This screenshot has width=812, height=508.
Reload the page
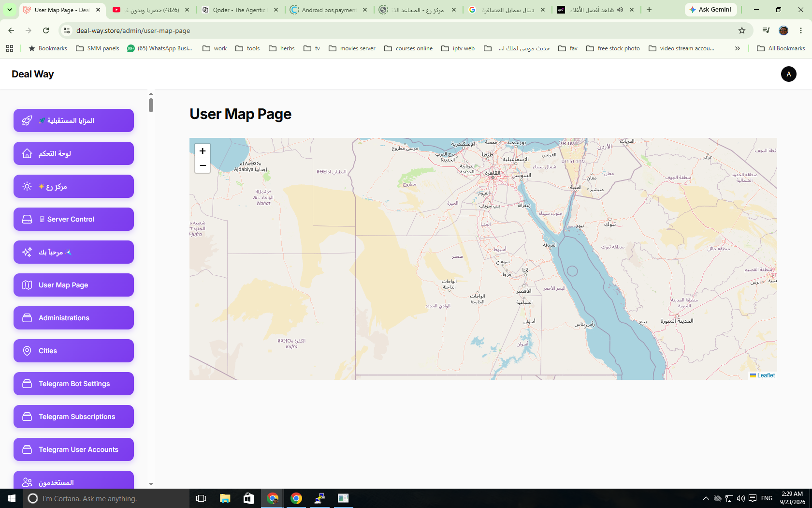point(46,30)
